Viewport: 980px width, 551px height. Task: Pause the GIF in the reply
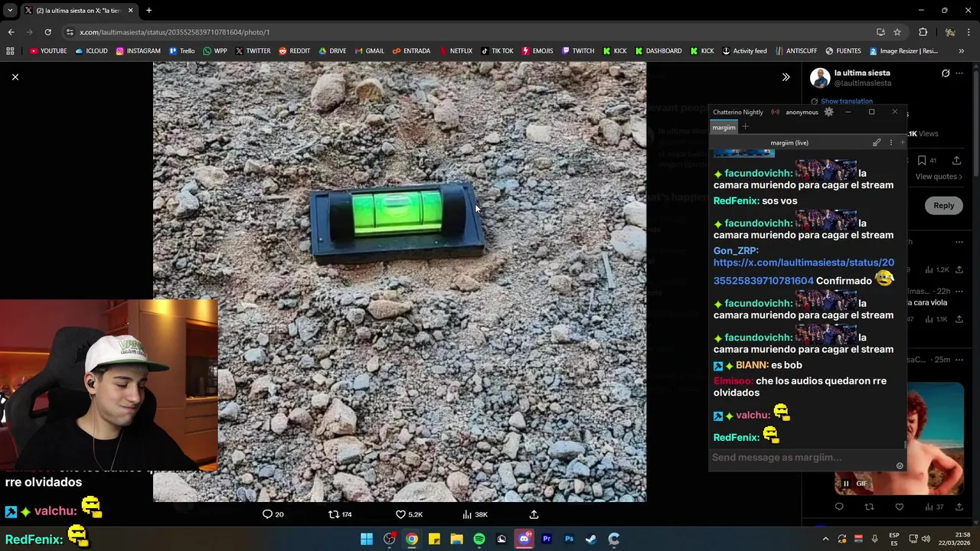point(846,484)
